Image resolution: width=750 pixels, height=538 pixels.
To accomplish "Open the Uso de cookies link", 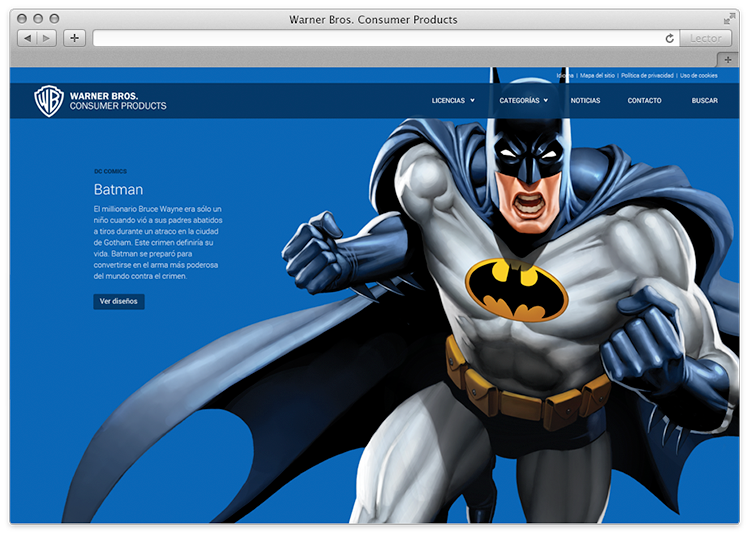I will pos(699,75).
